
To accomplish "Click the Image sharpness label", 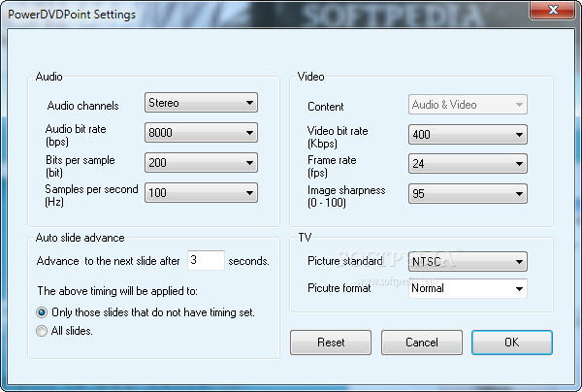I will pyautogui.click(x=346, y=196).
